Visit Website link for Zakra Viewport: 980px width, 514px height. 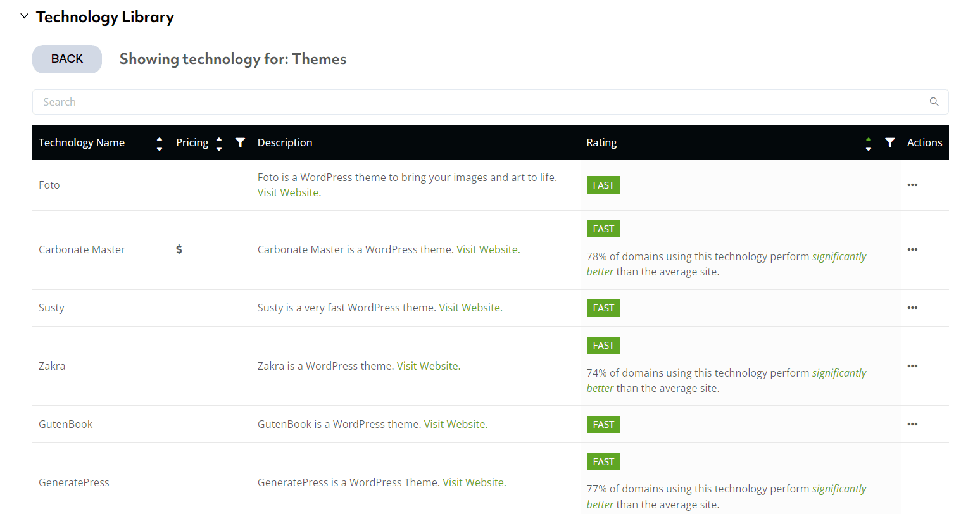click(x=427, y=366)
